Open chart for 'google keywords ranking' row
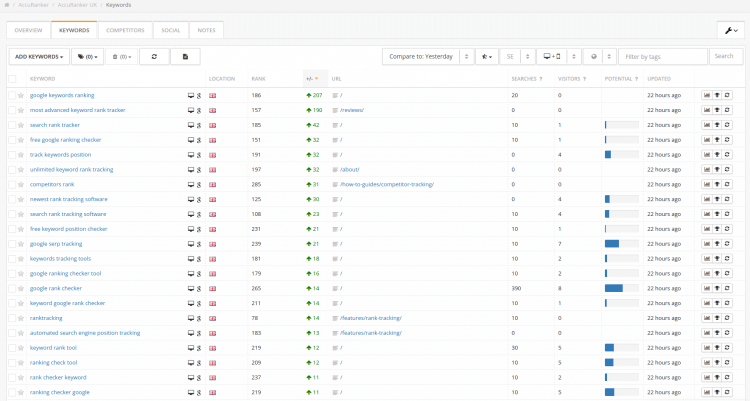The height and width of the screenshot is (401, 750). click(x=707, y=95)
